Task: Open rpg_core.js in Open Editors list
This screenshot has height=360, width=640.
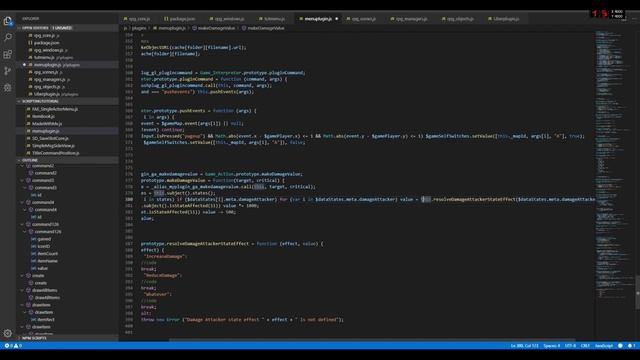Action: point(67,36)
